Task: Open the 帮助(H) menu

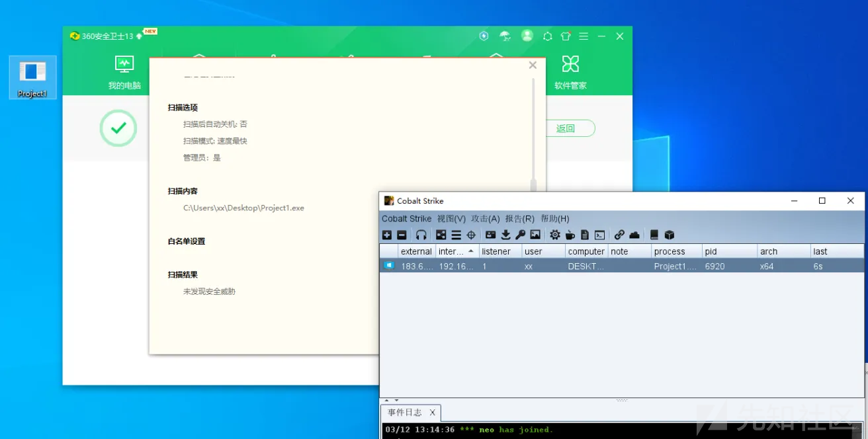Action: [x=554, y=218]
